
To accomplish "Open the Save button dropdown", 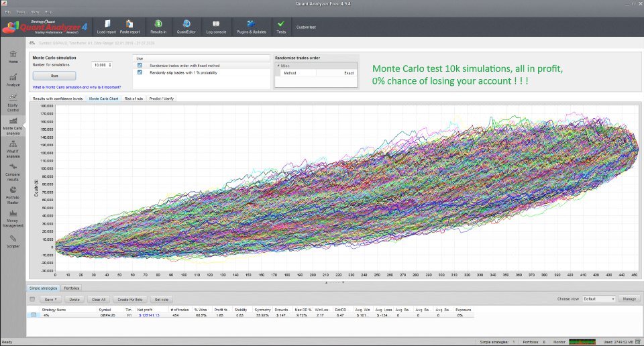I will 50,300.
